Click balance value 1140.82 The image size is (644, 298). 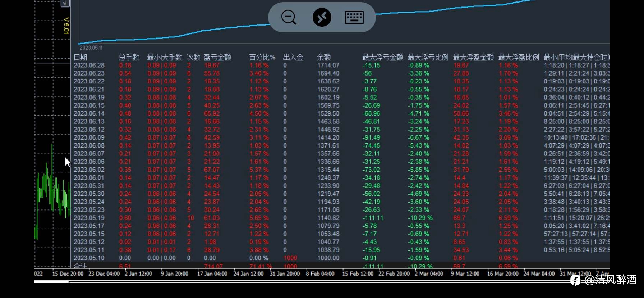click(328, 218)
